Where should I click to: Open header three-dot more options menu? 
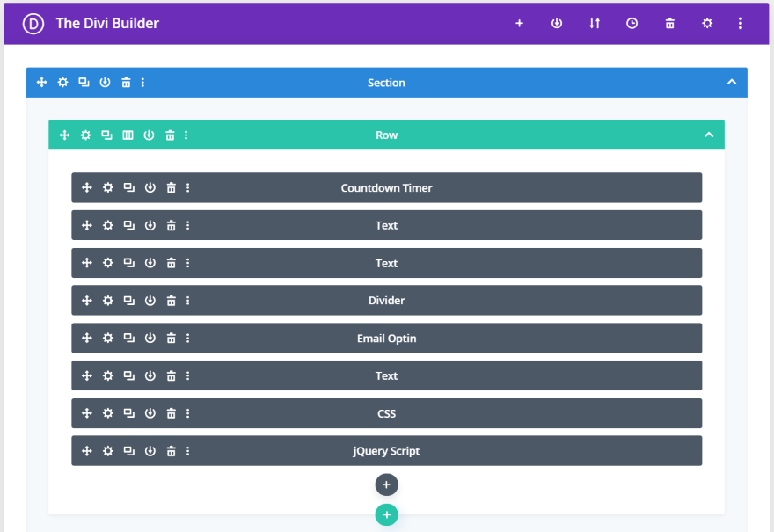[x=741, y=23]
